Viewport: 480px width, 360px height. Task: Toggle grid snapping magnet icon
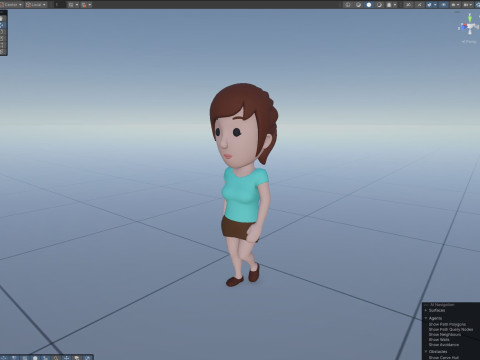point(84,5)
